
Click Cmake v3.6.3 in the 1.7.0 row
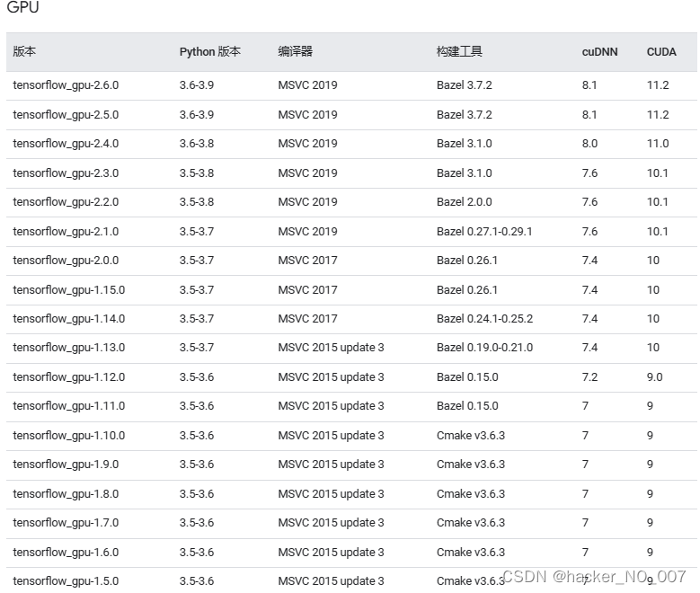coord(471,523)
